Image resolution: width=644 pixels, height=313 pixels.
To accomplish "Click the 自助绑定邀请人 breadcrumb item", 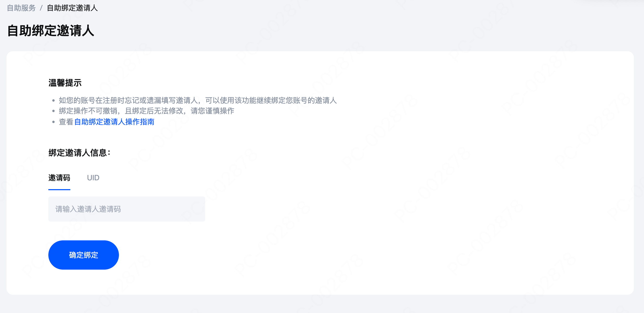I will [72, 8].
